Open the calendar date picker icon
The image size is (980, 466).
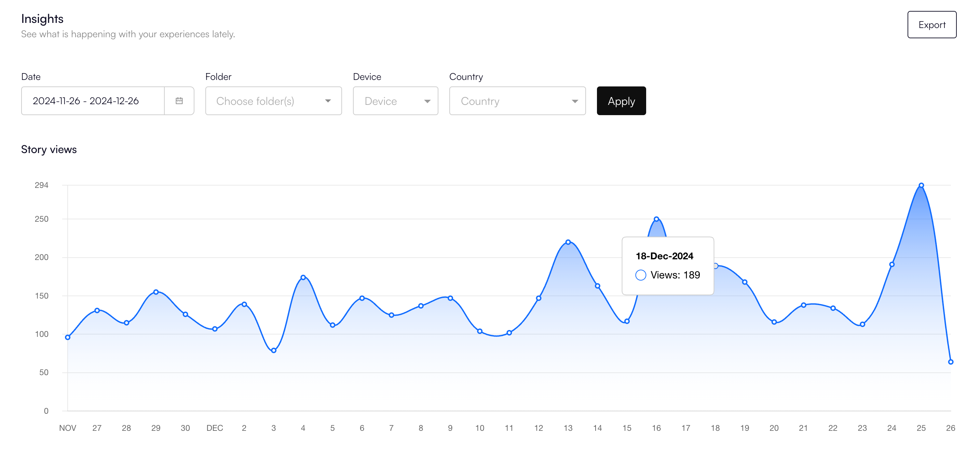pos(179,101)
